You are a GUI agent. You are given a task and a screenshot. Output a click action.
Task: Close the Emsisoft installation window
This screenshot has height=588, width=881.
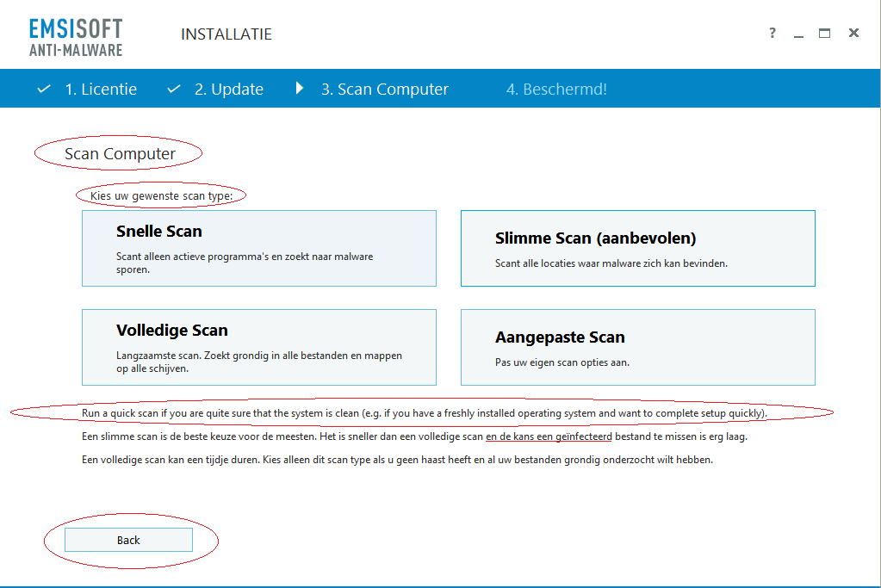[853, 33]
